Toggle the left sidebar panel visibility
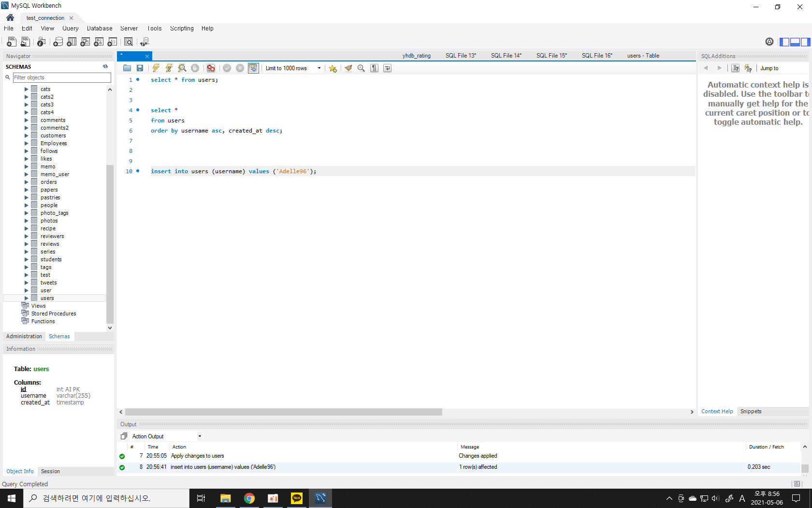 point(784,42)
